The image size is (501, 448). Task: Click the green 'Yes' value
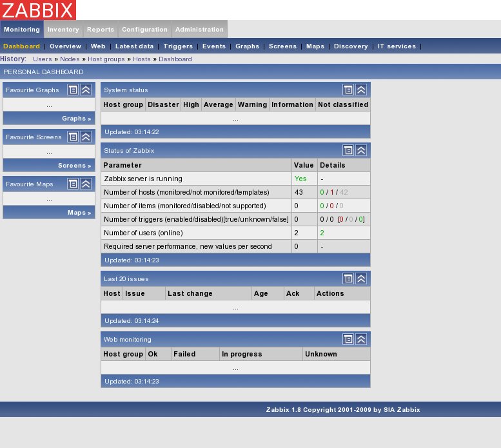[x=300, y=179]
